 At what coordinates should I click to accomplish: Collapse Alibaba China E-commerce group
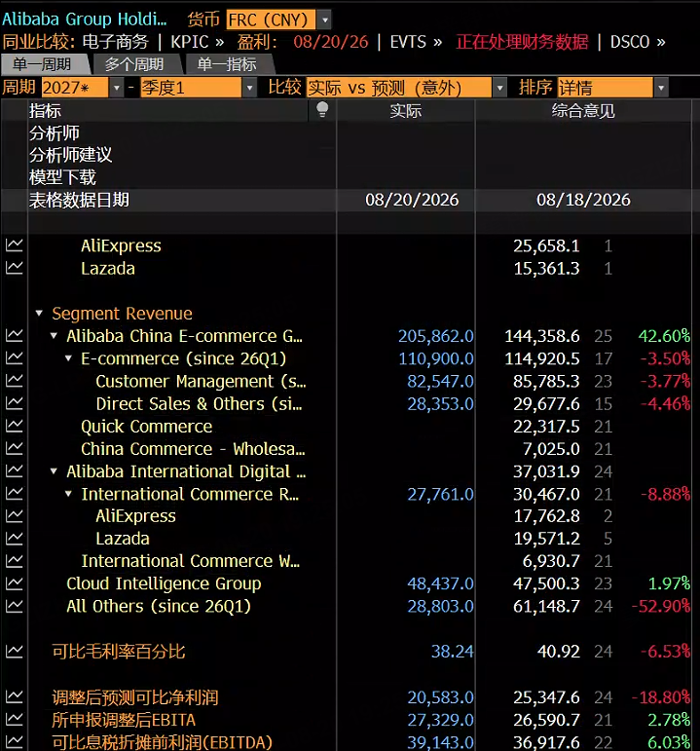[x=54, y=336]
